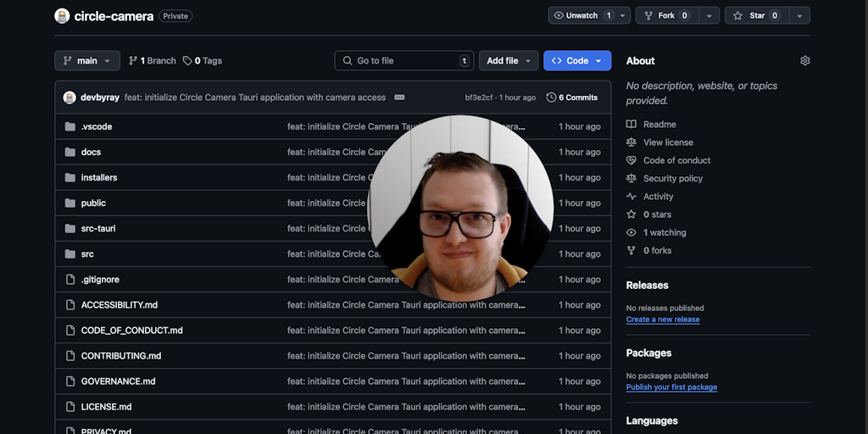This screenshot has height=434, width=868.
Task: Click Publish your first package link
Action: coord(670,387)
